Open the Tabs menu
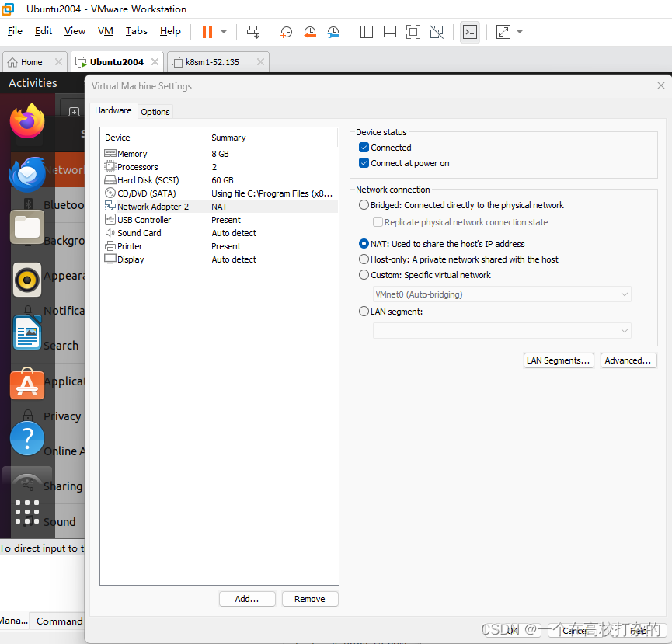 click(x=136, y=31)
